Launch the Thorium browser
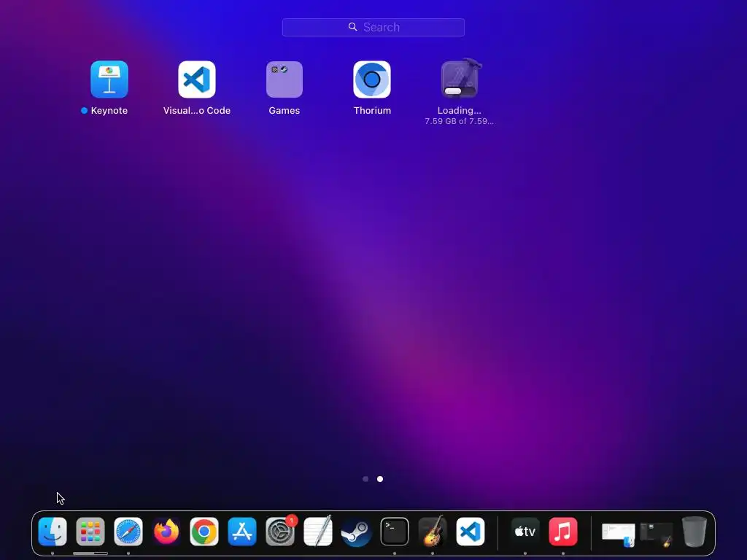The image size is (747, 560). click(372, 79)
